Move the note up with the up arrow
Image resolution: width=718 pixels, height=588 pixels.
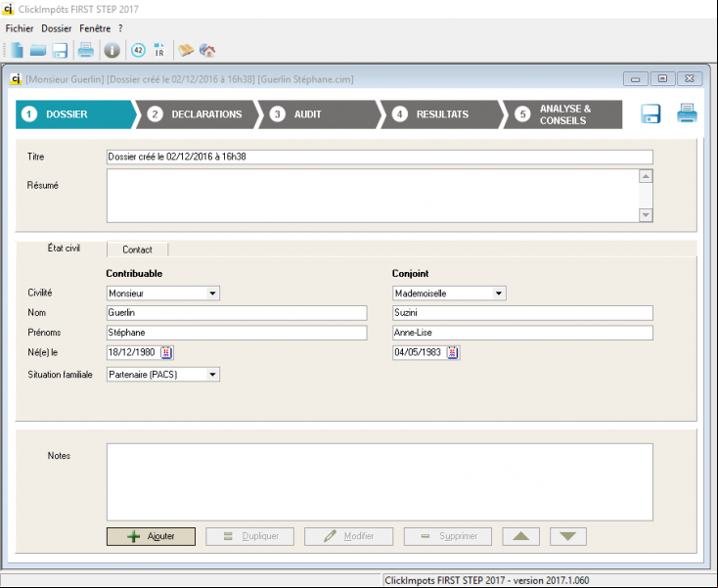pos(520,536)
